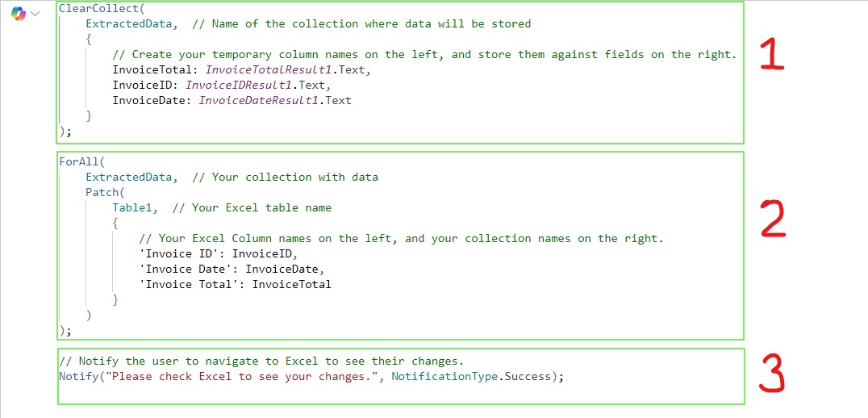Click the Notify function name
868x418 pixels.
78,376
